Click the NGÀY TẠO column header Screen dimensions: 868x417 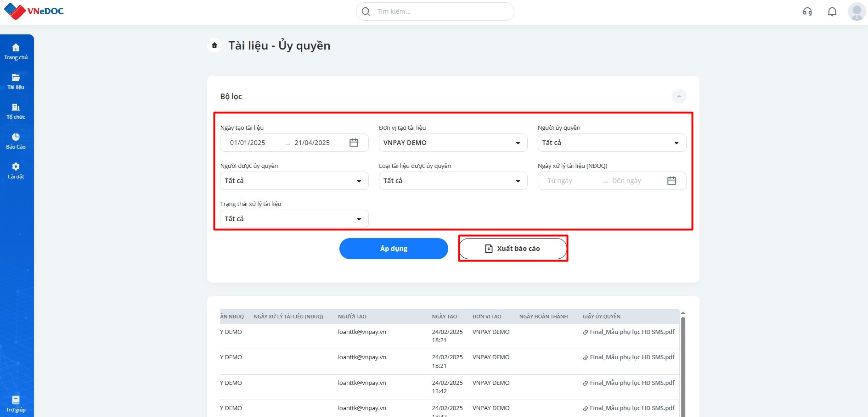coord(444,317)
